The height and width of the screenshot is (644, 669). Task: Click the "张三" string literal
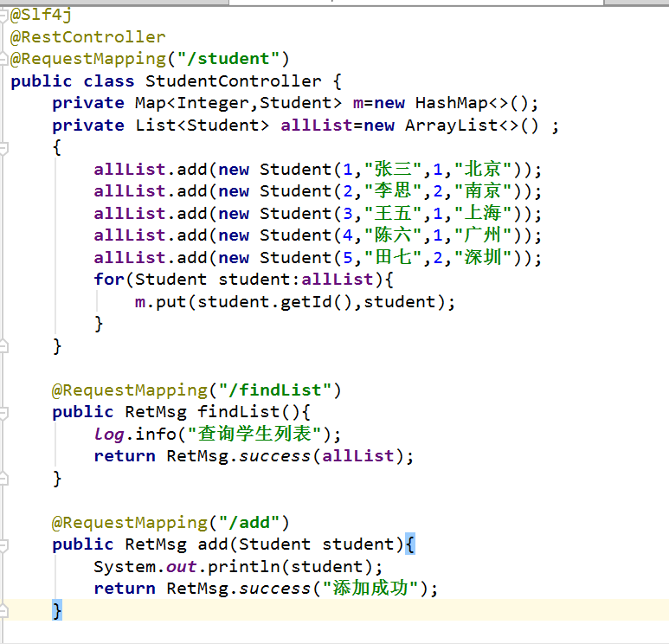[x=393, y=170]
